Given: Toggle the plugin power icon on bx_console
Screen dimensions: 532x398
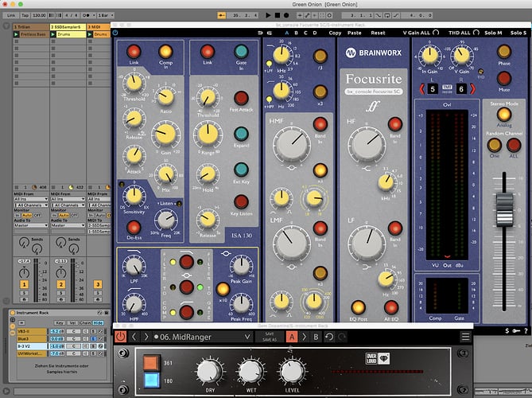Looking at the screenshot, I should (x=115, y=33).
